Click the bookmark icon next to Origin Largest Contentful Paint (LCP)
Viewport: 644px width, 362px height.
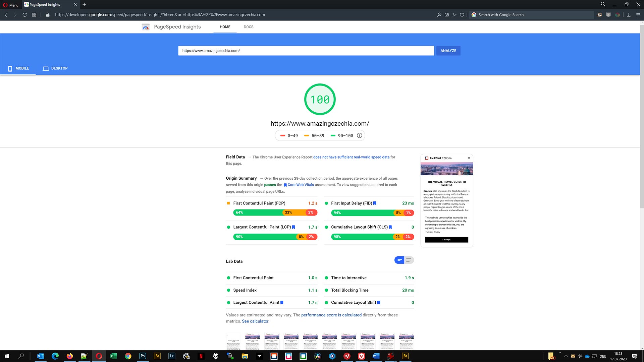[293, 227]
